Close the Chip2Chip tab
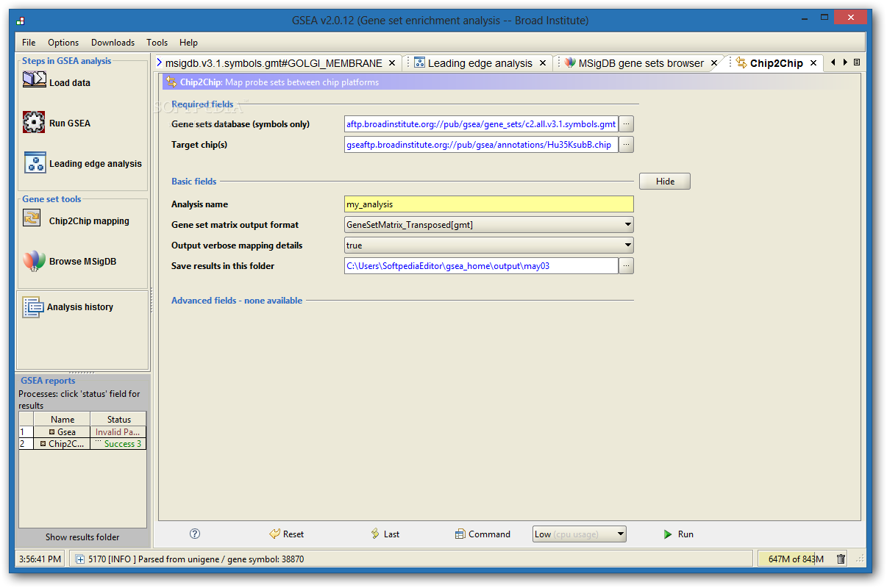The height and width of the screenshot is (588, 887). pyautogui.click(x=813, y=63)
